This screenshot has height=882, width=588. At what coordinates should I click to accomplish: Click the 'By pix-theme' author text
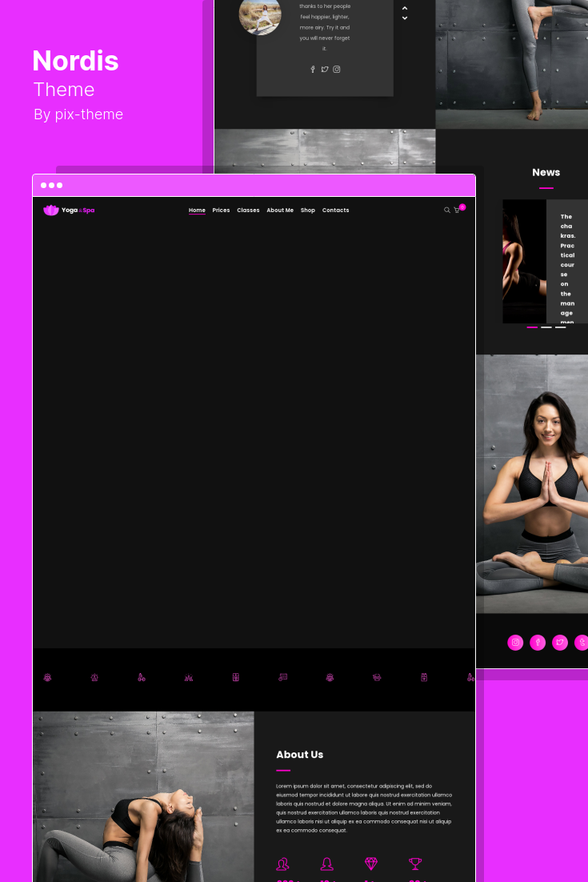point(78,114)
